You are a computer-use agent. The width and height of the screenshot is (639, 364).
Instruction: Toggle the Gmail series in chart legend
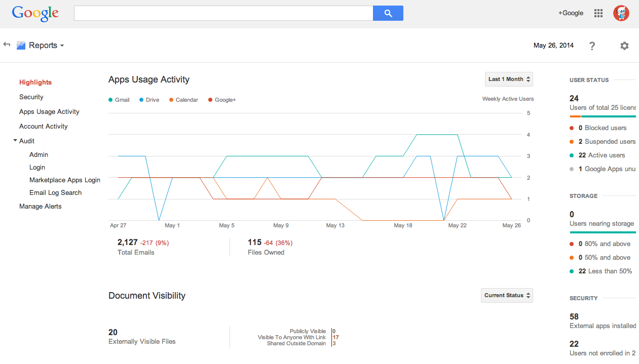[x=119, y=100]
